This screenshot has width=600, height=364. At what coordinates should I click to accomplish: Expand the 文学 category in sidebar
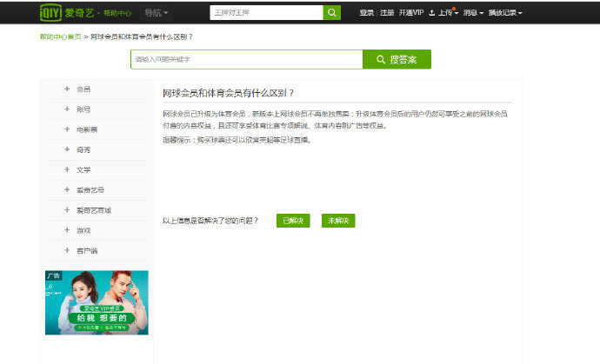pos(83,169)
